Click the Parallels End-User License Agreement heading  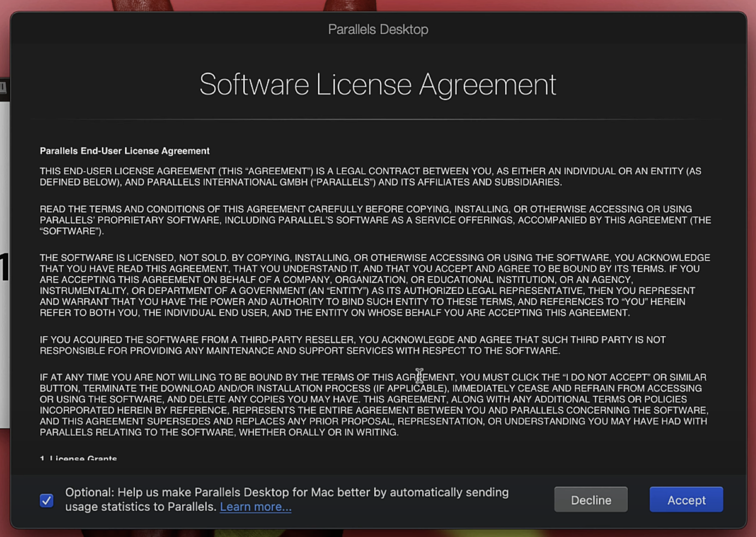click(x=124, y=151)
